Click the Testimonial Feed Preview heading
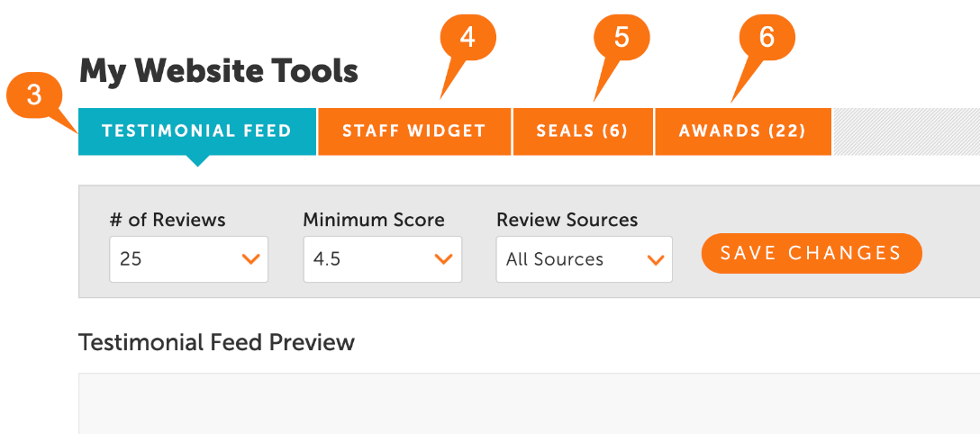 point(217,343)
